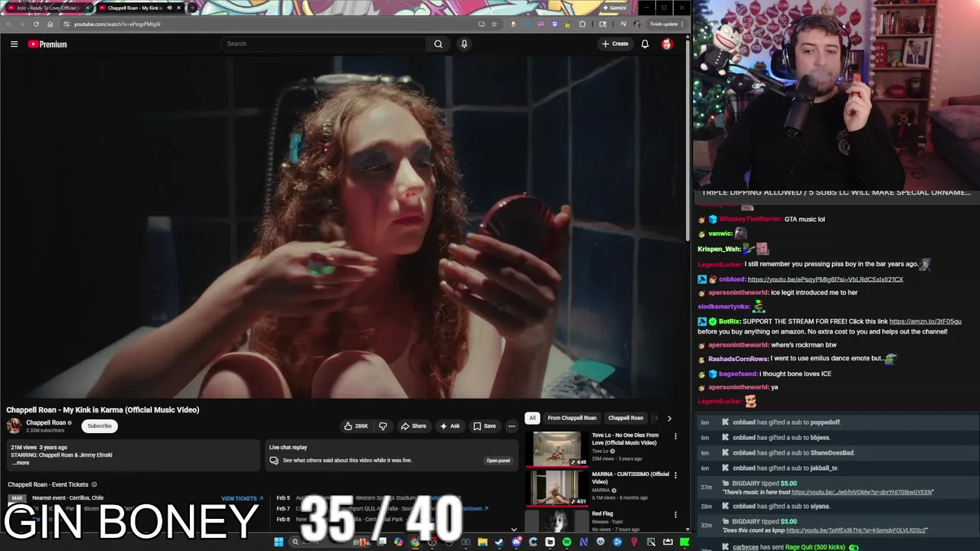Open Chrome three-dot menu
Image resolution: width=980 pixels, height=551 pixels.
[682, 24]
